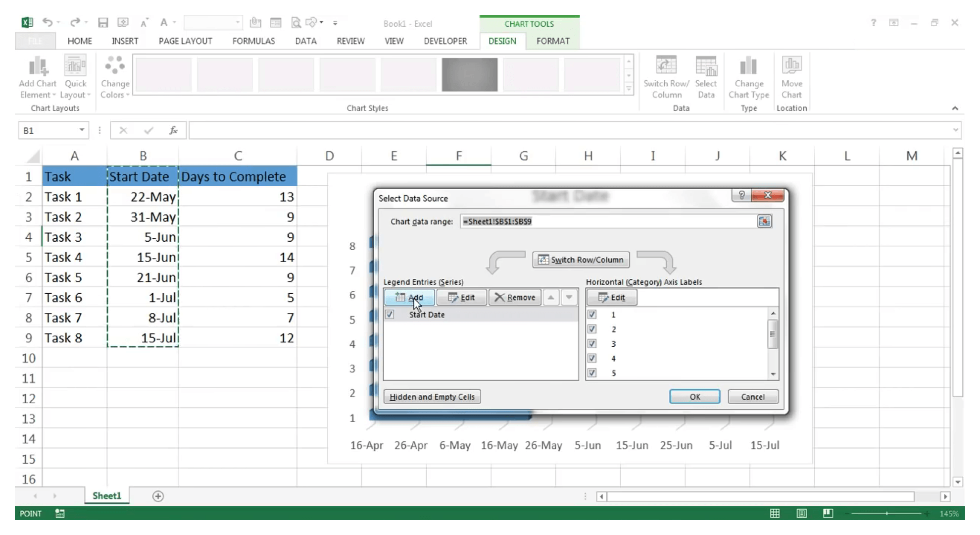This screenshot has width=980, height=535.
Task: Enable checkbox for category label 3
Action: [591, 343]
